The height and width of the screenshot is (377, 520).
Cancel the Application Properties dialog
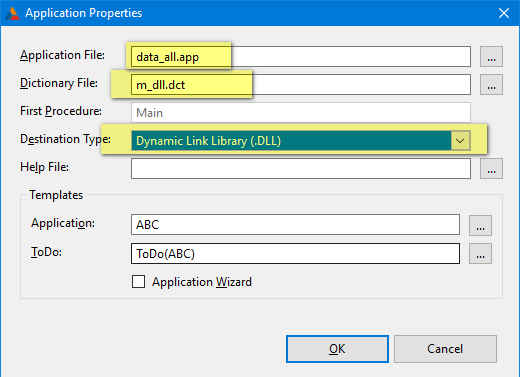(x=445, y=349)
